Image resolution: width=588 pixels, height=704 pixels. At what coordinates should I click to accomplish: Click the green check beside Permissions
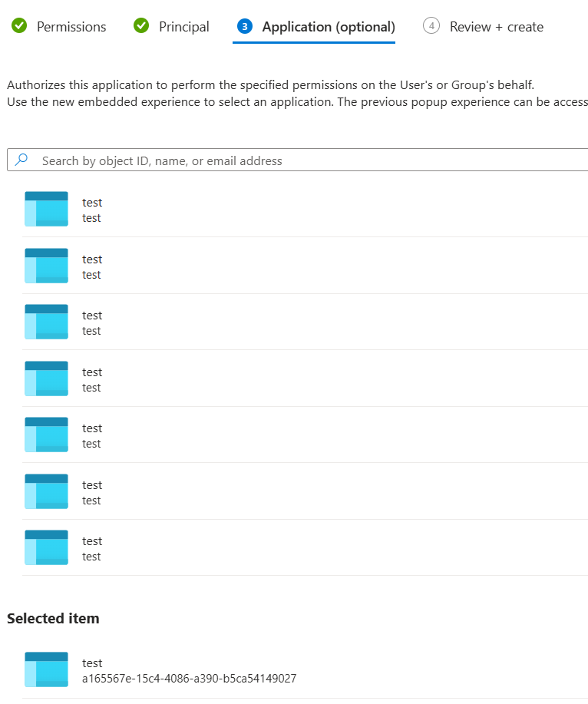tap(20, 26)
